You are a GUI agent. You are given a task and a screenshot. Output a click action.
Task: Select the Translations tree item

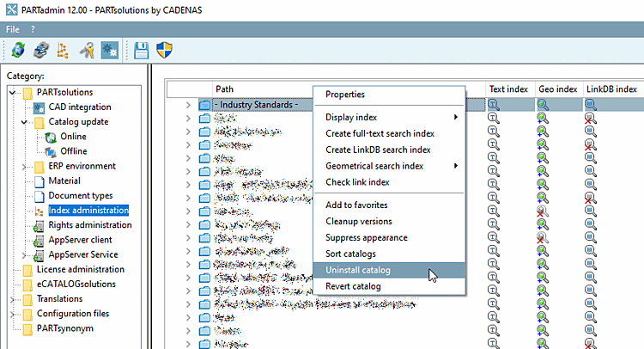click(59, 299)
